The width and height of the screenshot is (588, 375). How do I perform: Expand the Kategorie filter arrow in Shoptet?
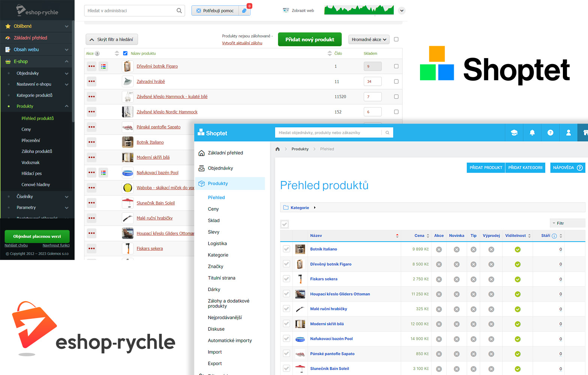click(315, 208)
